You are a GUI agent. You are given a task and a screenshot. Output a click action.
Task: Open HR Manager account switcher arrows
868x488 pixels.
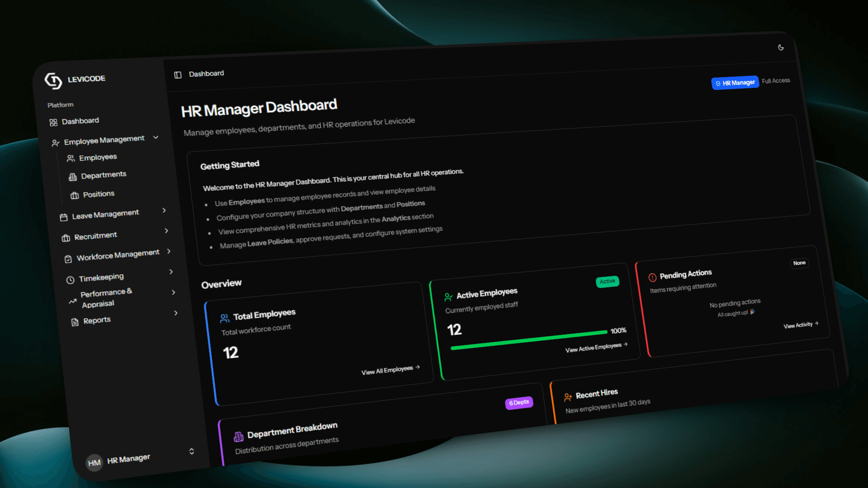(192, 451)
